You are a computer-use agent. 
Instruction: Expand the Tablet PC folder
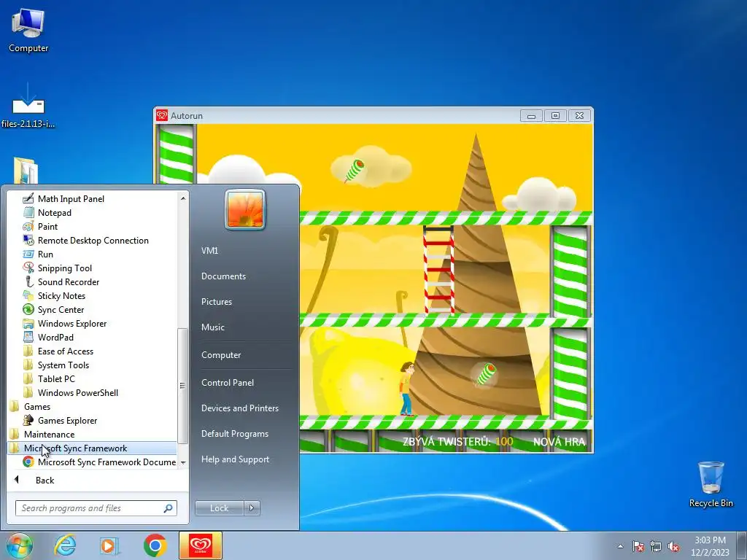point(56,378)
